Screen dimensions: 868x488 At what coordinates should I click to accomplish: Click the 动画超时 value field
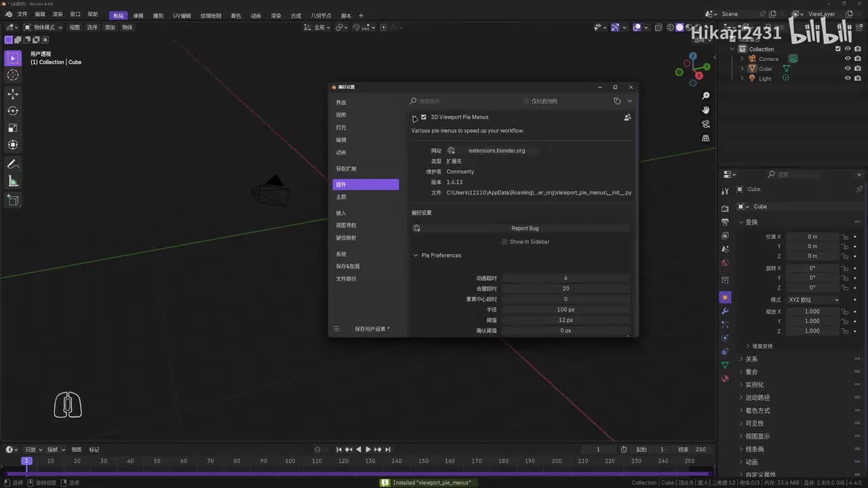coord(566,279)
